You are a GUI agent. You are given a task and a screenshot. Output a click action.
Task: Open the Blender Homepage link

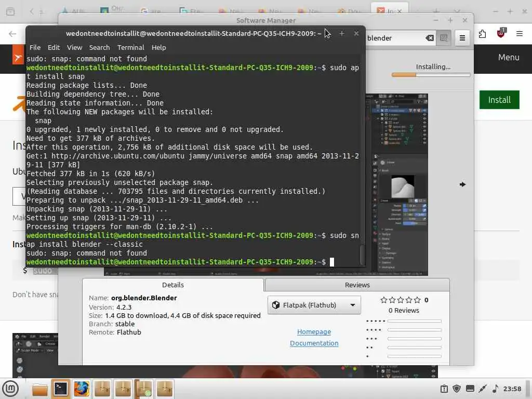(314, 332)
